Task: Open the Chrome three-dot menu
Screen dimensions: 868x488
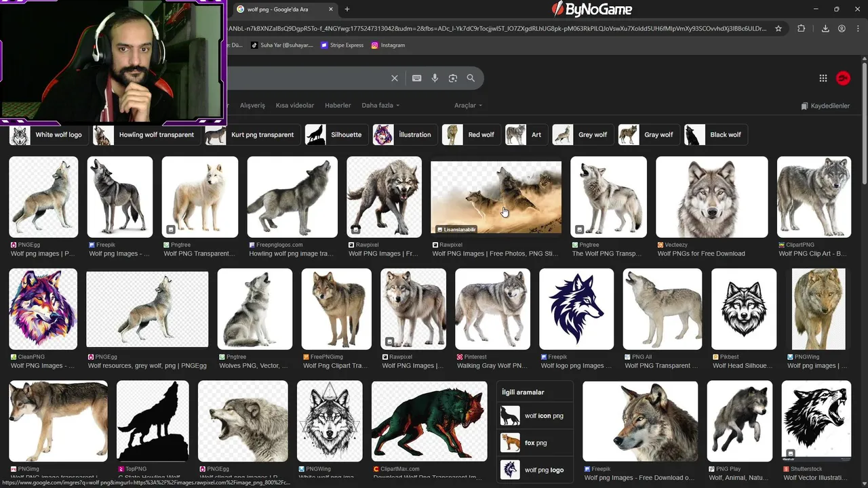Action: (857, 28)
